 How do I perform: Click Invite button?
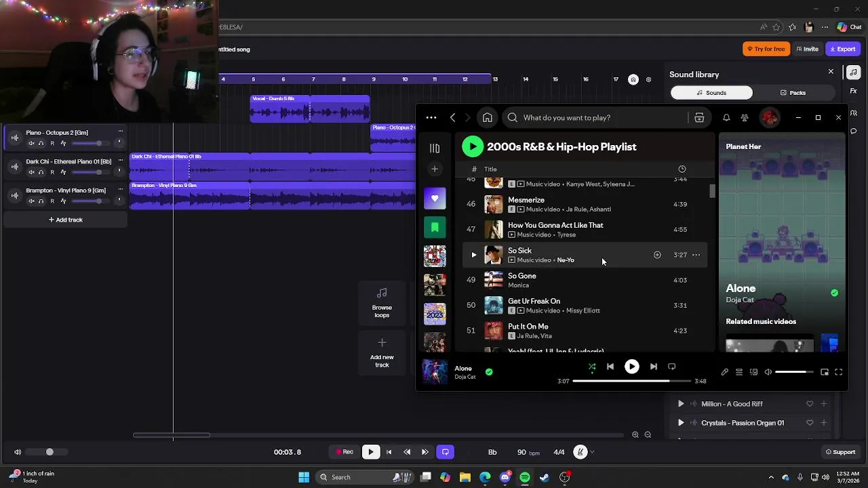point(807,49)
